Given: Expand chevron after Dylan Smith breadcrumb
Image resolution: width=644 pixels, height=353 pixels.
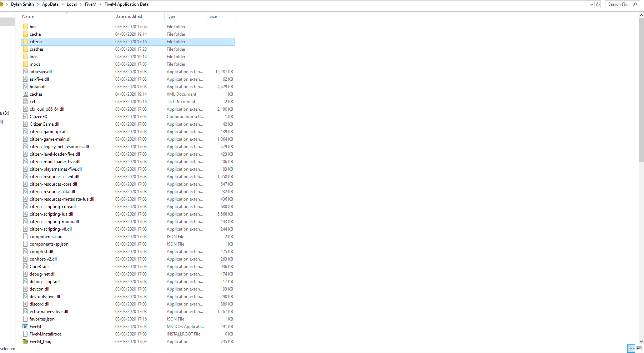Looking at the screenshot, I should 38,4.
